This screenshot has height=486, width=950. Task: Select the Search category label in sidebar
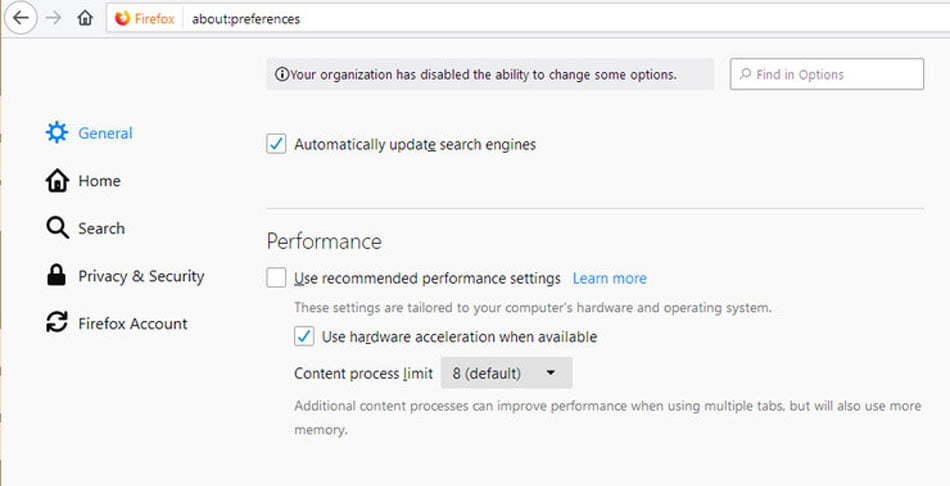click(x=101, y=228)
